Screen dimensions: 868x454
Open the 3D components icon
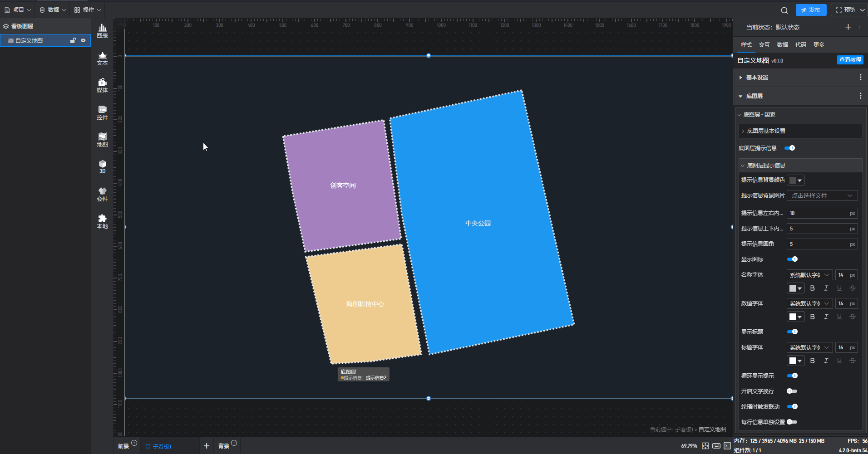point(102,166)
